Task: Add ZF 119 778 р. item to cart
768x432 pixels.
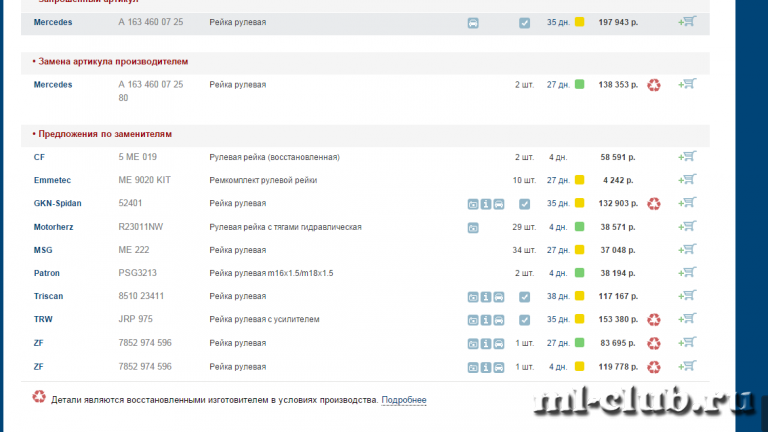Action: point(687,366)
